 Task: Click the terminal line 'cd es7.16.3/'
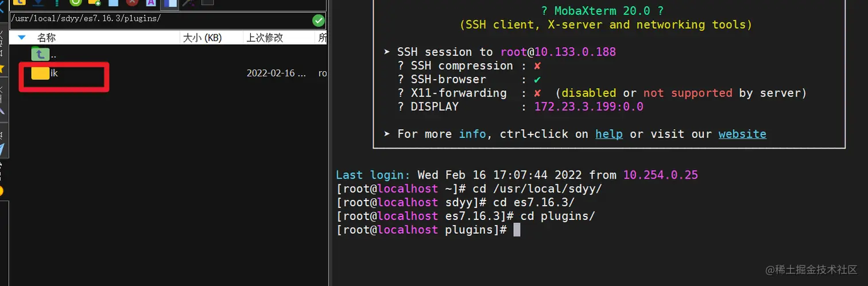[534, 202]
